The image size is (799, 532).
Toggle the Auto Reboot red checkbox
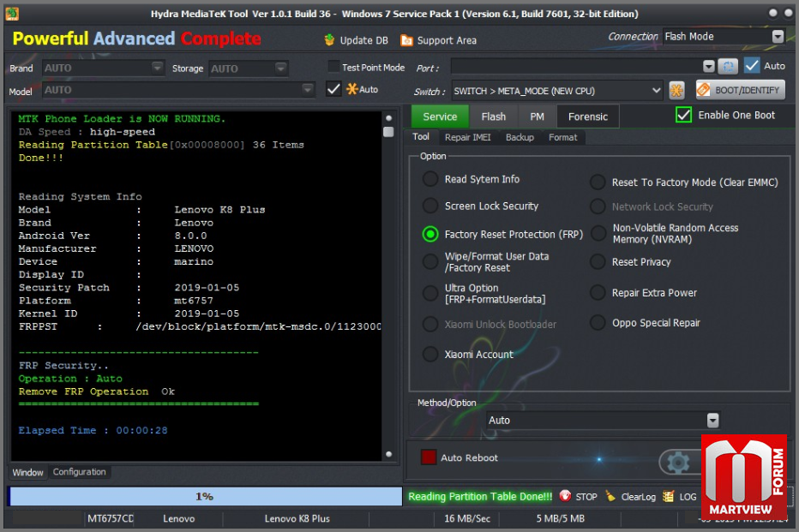click(429, 457)
